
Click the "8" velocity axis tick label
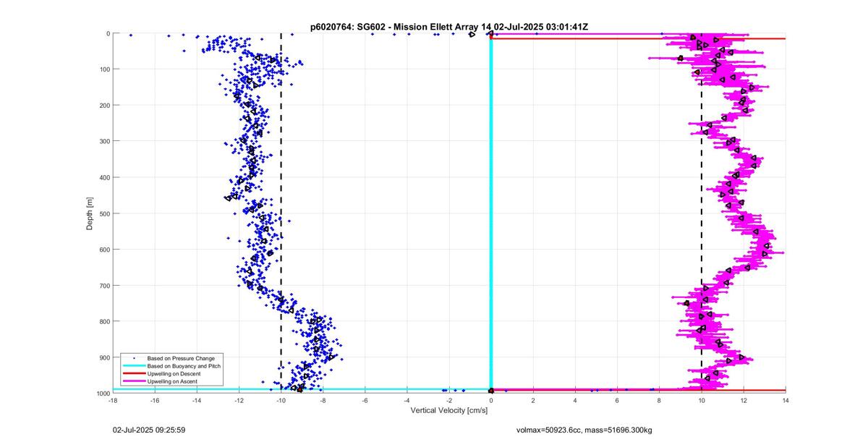659,400
